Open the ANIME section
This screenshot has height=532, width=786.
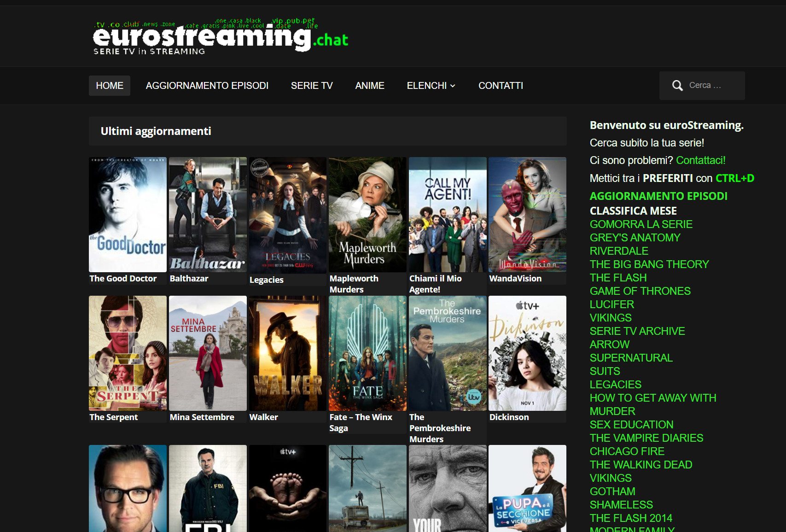tap(369, 86)
